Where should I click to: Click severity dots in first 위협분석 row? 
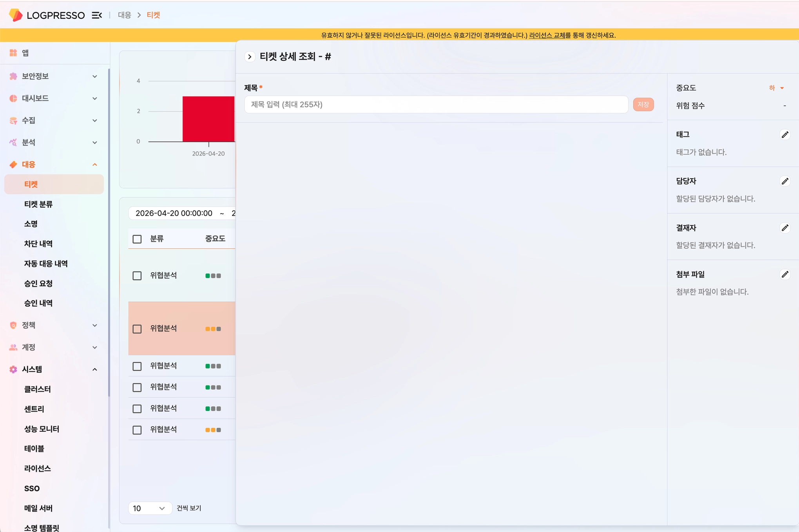(213, 276)
